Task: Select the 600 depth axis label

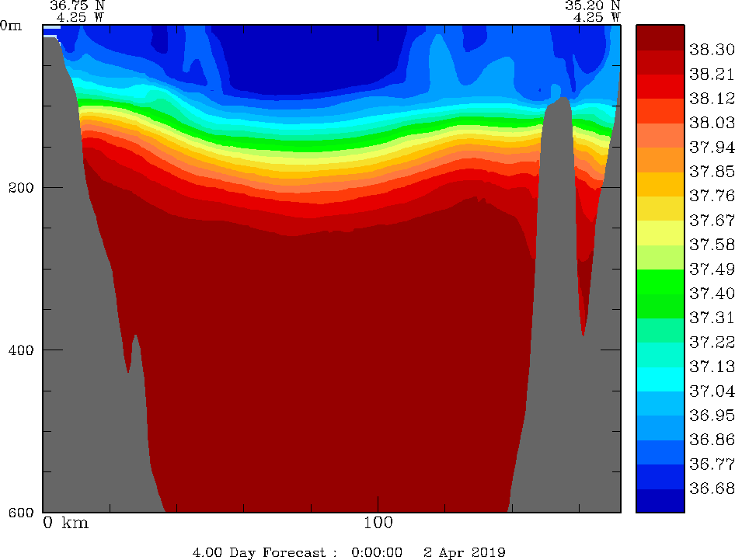Action: click(21, 512)
